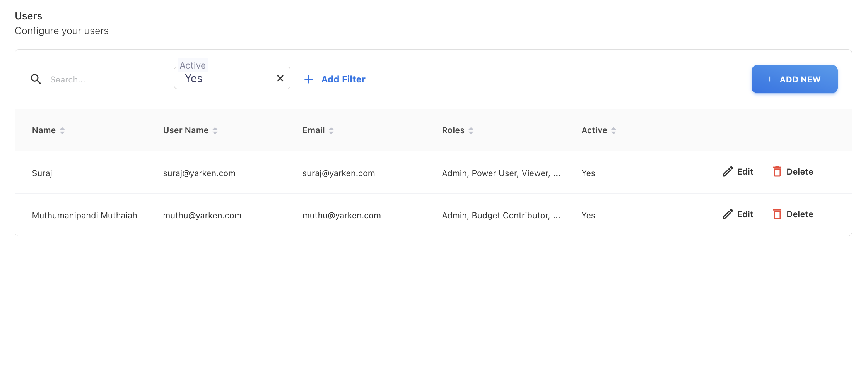Click the pencil icon in Muthumanipandi's row

[x=727, y=214]
